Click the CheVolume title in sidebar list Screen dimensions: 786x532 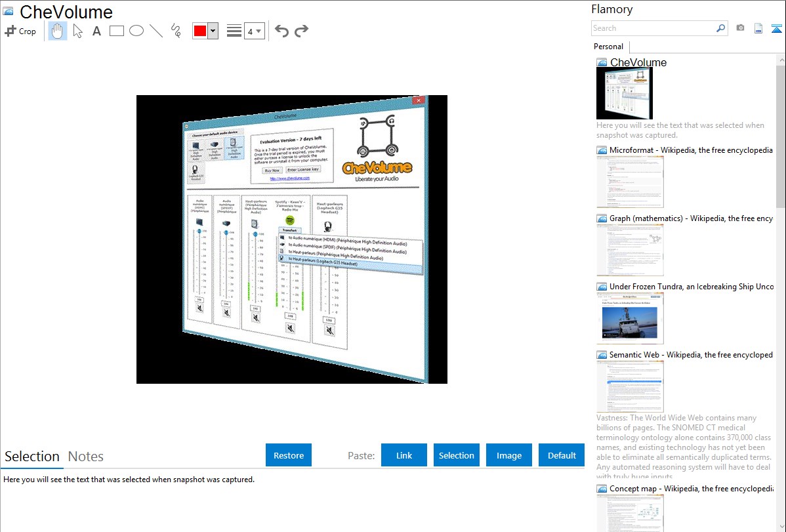coord(638,62)
